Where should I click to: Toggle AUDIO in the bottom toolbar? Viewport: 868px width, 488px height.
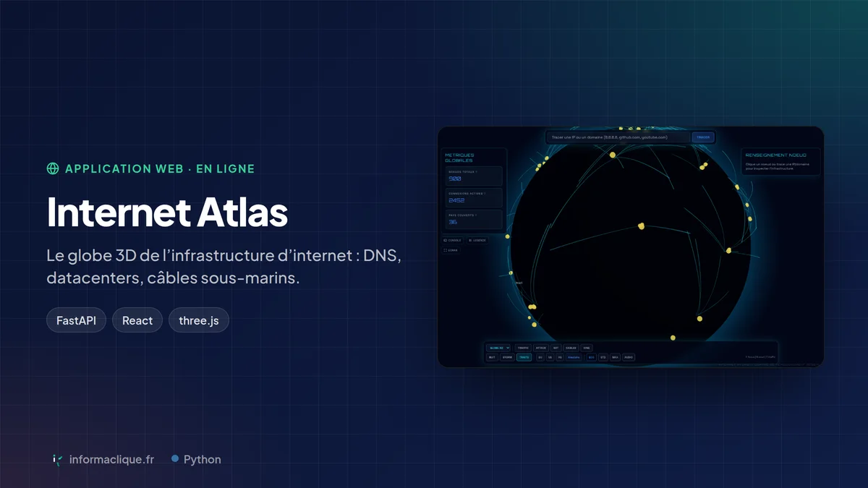(x=629, y=357)
